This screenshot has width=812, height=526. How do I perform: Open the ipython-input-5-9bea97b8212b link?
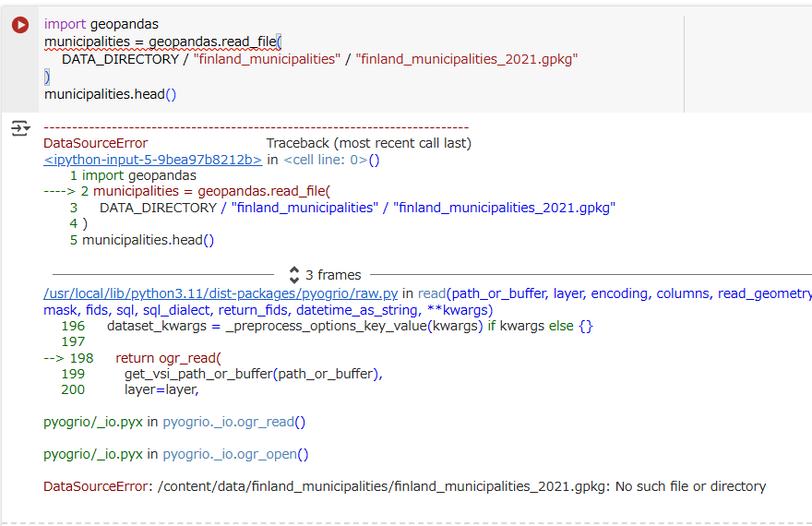pyautogui.click(x=153, y=160)
